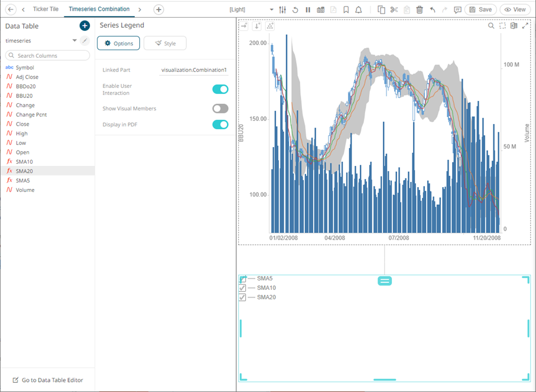The image size is (536, 392).
Task: Click the alerts bell icon
Action: tap(358, 9)
